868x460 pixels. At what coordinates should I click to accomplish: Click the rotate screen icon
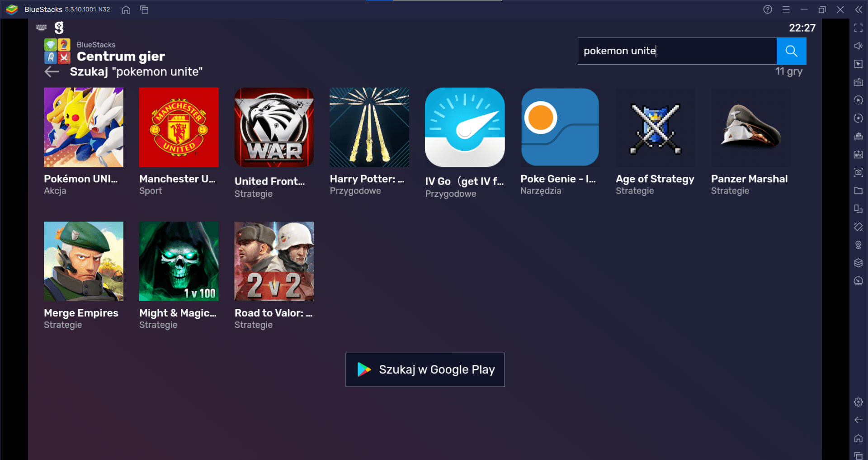pos(858,227)
